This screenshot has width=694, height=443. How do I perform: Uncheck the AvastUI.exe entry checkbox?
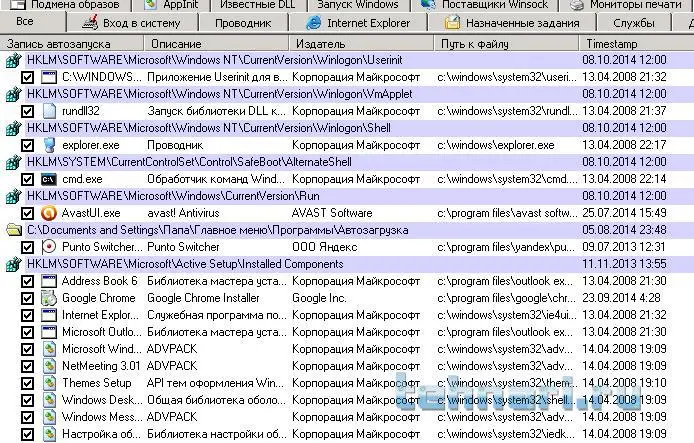coord(27,214)
